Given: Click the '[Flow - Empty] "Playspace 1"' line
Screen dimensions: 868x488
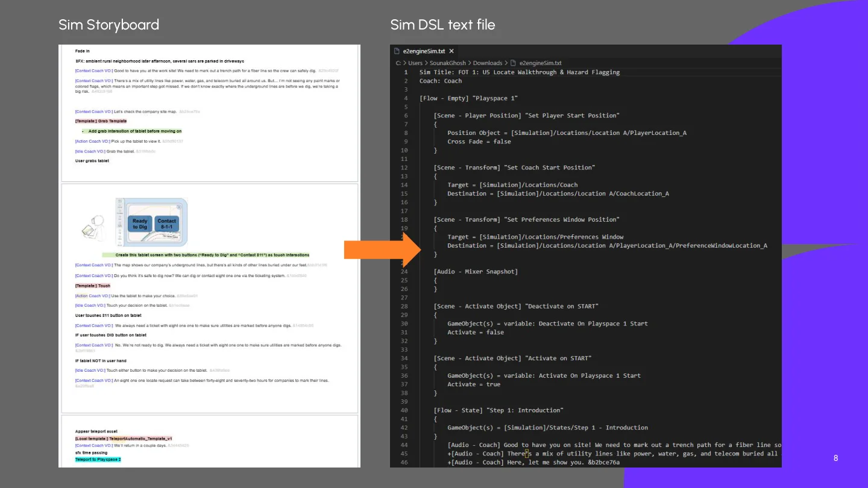Looking at the screenshot, I should pyautogui.click(x=468, y=98).
